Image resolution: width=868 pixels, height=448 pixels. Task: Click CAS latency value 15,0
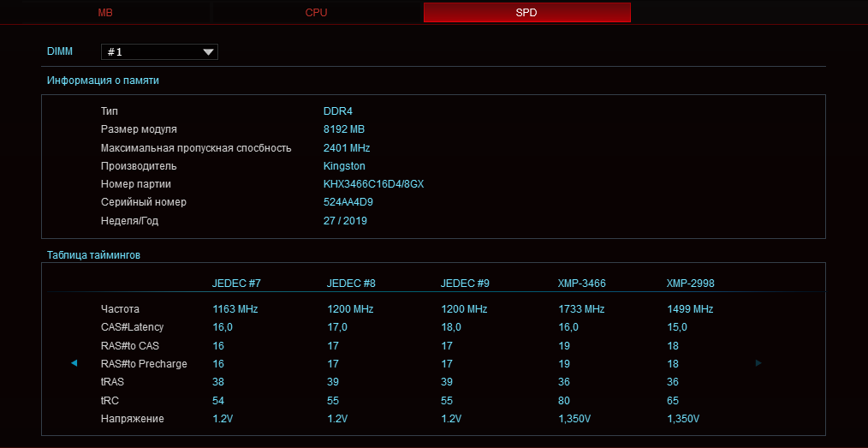(x=677, y=327)
